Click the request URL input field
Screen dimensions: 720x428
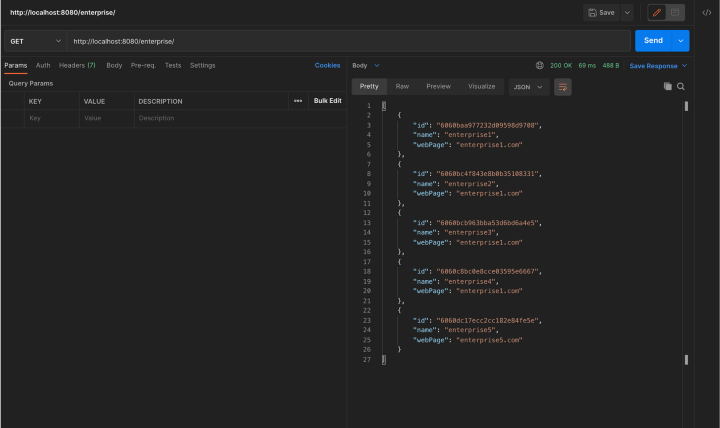(x=349, y=41)
